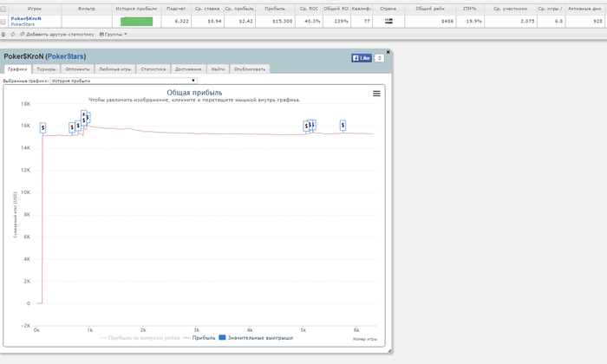The height and width of the screenshot is (364, 607).
Task: Tick the checkbox in the Poker$KroN row
Action: pos(3,22)
